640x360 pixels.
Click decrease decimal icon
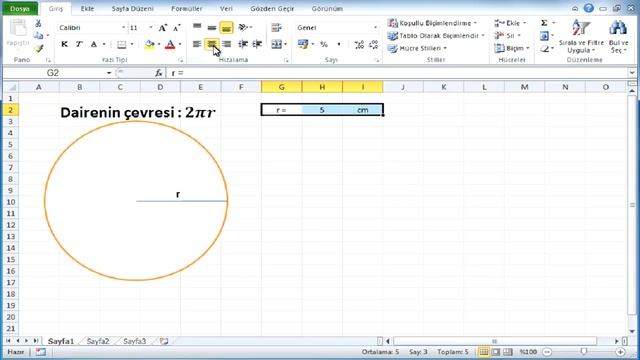click(x=373, y=44)
